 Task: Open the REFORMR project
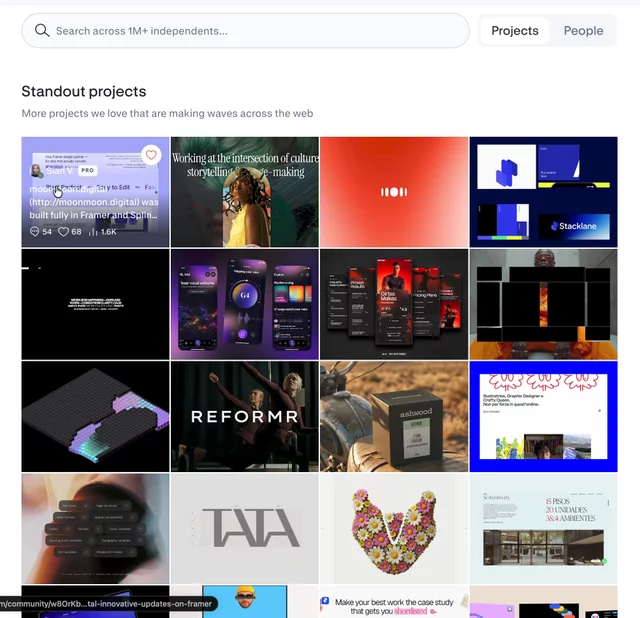[245, 416]
